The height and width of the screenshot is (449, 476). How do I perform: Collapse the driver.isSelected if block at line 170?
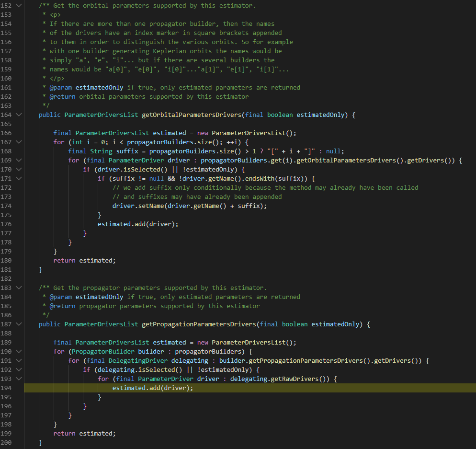(19, 170)
